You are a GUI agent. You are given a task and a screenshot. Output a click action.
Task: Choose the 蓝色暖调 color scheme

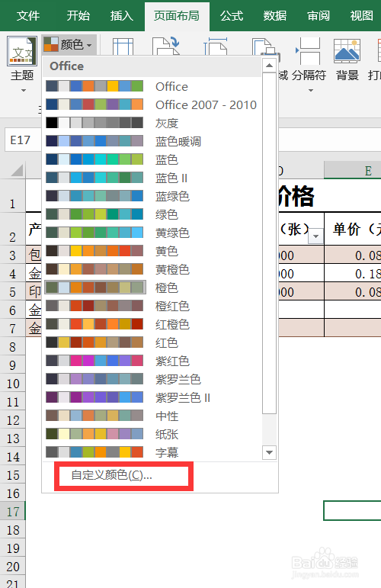(152, 141)
